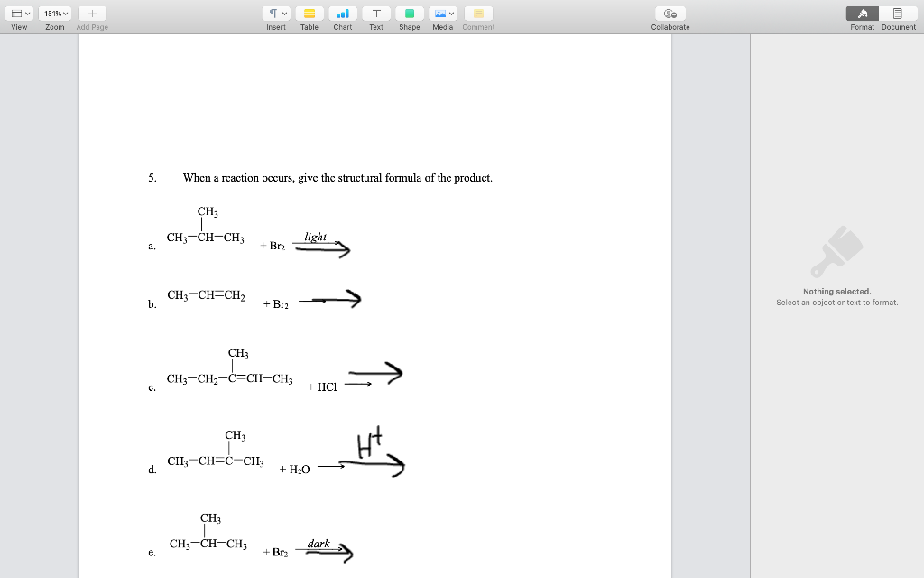Toggle the Format inspector sidebar
The image size is (924, 578).
click(x=862, y=13)
